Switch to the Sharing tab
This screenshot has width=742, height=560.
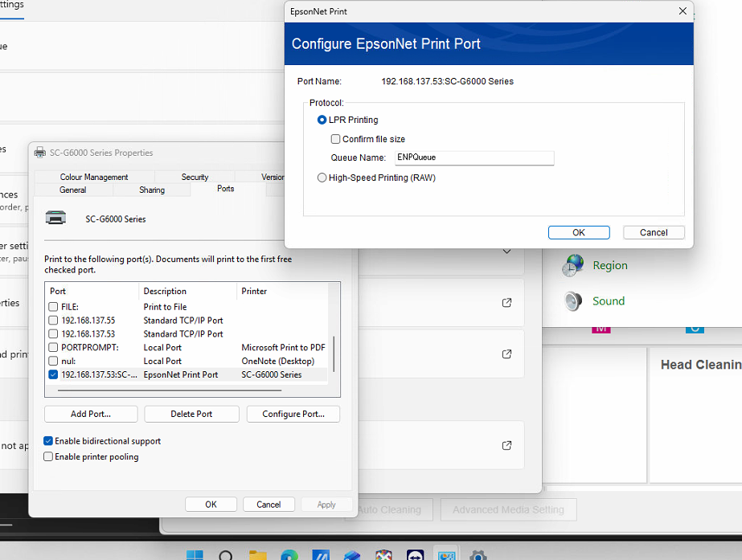(x=152, y=190)
